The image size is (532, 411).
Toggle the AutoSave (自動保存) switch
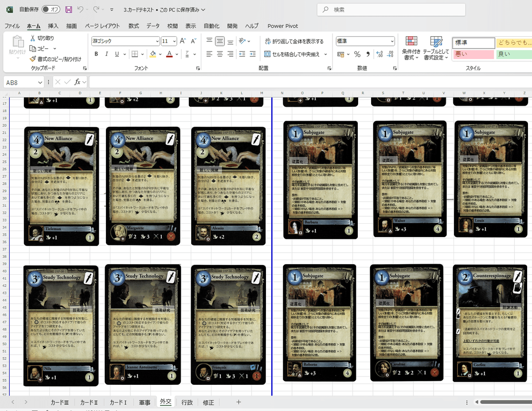tap(51, 9)
